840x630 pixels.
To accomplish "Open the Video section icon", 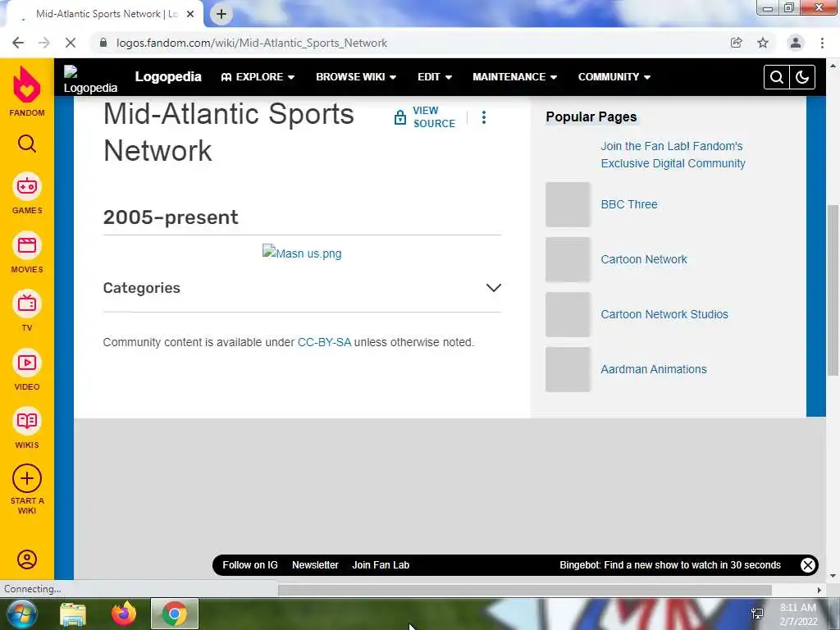I will pos(27,363).
